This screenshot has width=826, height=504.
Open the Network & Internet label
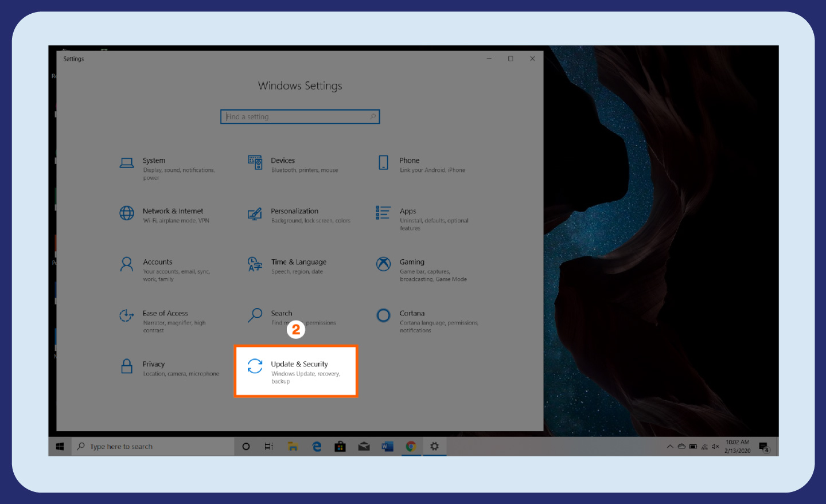click(x=173, y=211)
